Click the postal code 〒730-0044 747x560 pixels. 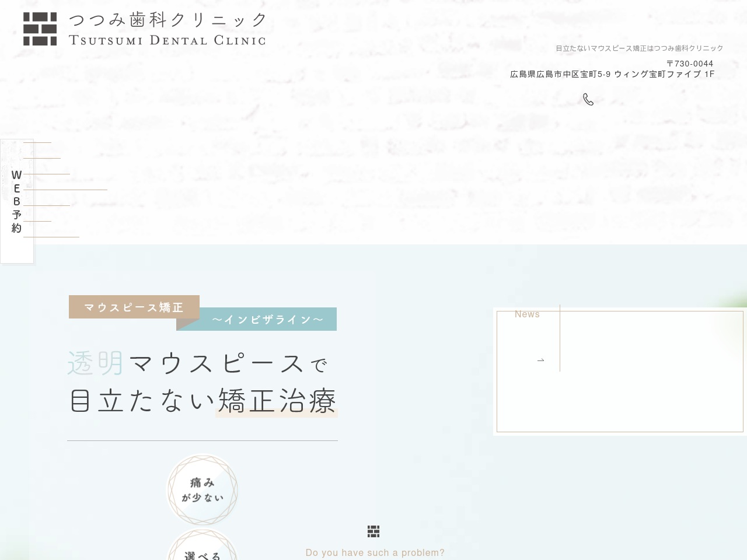tap(690, 64)
